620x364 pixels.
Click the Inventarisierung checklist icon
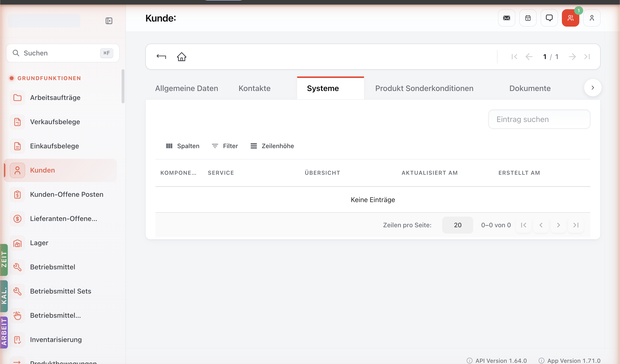17,340
